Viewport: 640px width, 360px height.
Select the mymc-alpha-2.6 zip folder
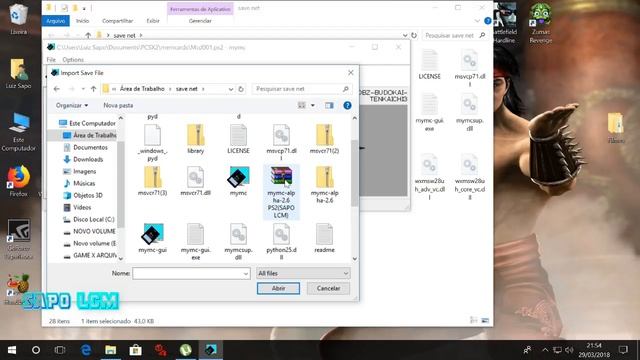[324, 184]
